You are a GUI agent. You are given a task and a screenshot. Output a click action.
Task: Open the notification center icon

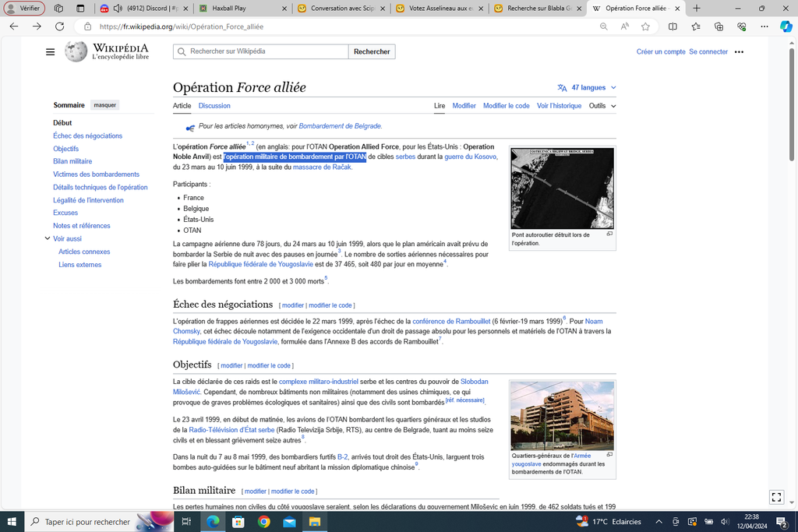coord(782,522)
